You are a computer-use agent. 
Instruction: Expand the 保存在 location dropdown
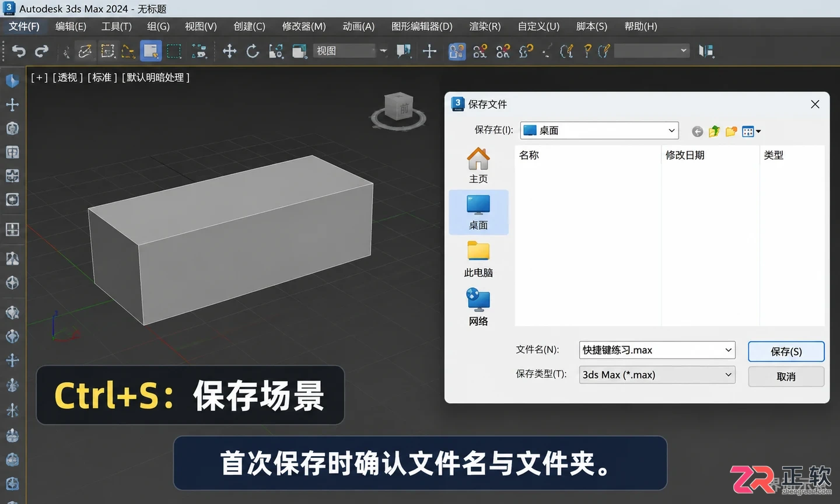[671, 131]
